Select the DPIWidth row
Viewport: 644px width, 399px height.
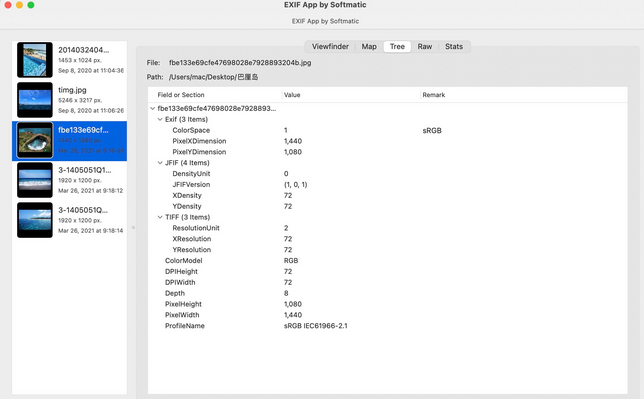(x=388, y=282)
